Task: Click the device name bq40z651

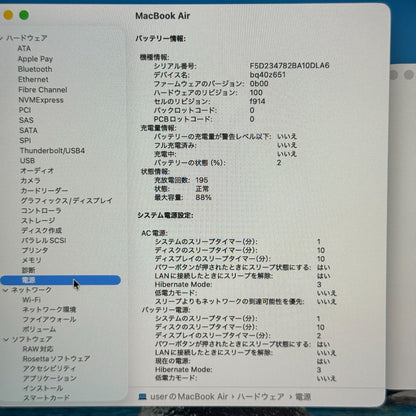Action: pos(268,75)
